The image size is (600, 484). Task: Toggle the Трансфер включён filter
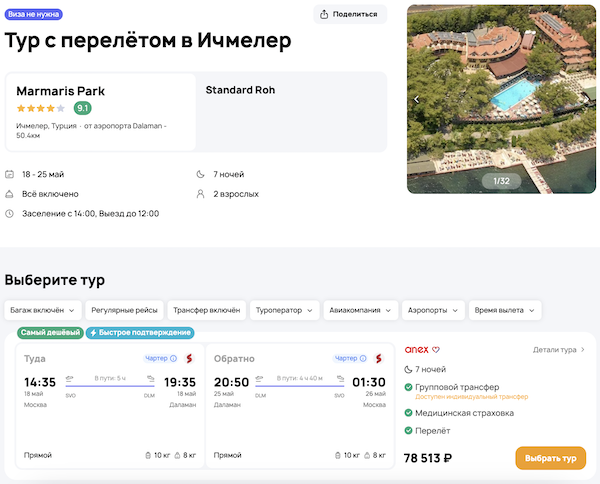(203, 310)
